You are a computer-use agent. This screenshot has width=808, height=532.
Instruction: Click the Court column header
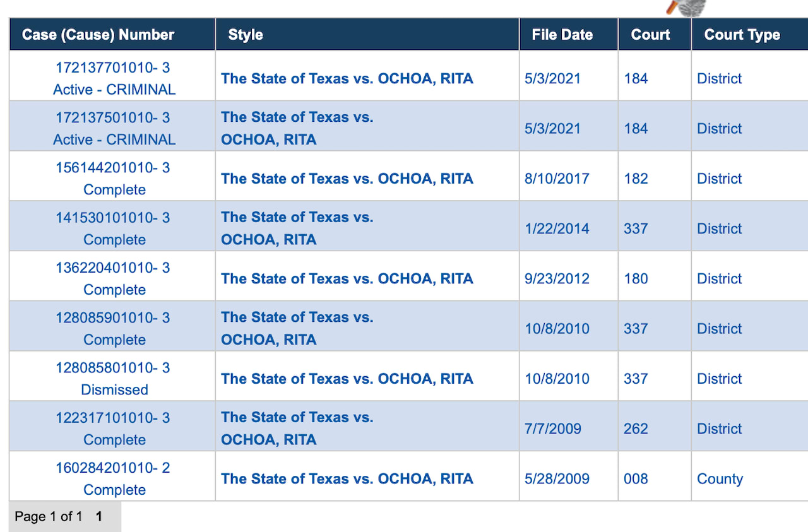650,35
